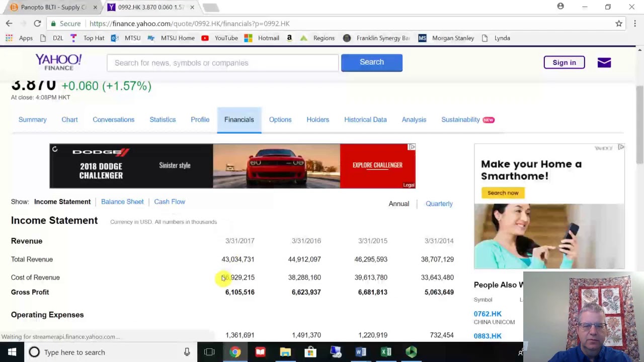Click the Search now ad button
This screenshot has width=644, height=362.
tap(503, 193)
